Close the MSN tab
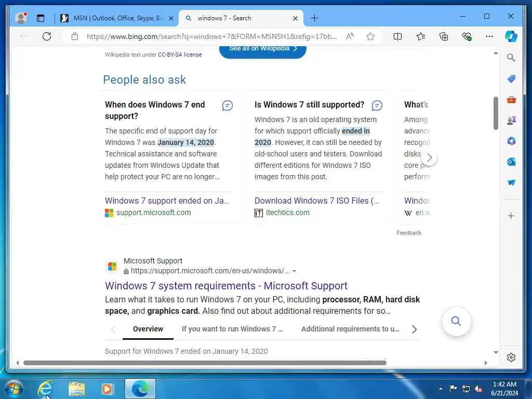 tap(171, 18)
